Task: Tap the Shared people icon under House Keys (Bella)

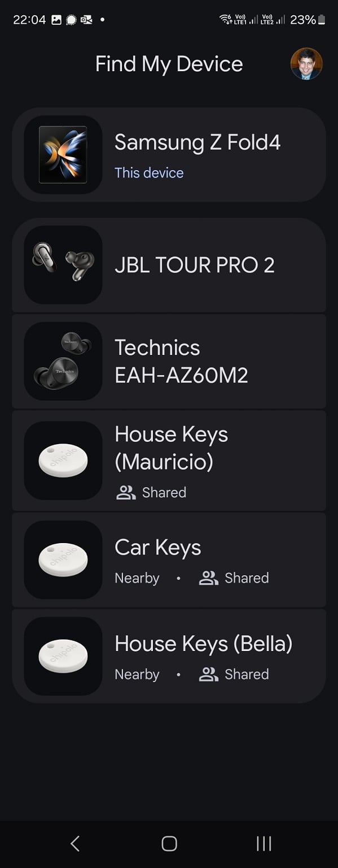Action: point(209,674)
